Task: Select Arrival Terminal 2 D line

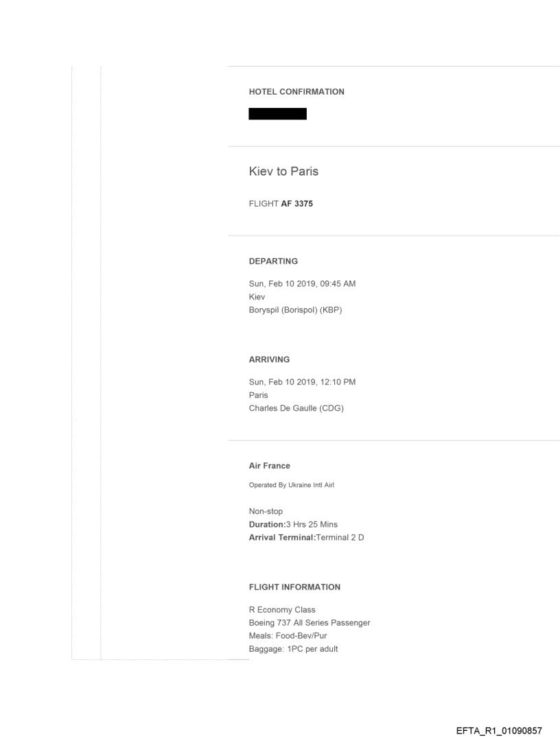Action: [x=306, y=537]
